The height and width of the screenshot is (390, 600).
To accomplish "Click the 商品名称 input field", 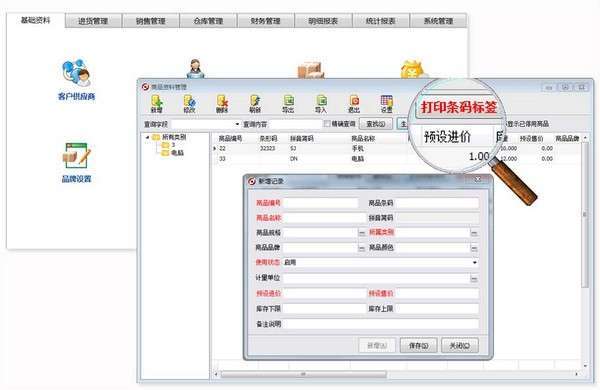I will (x=324, y=218).
